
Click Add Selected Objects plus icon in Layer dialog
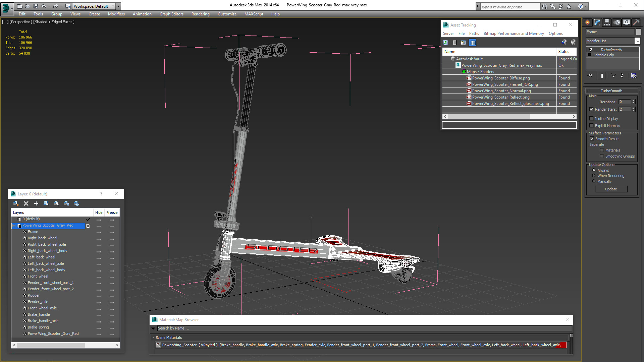[36, 203]
